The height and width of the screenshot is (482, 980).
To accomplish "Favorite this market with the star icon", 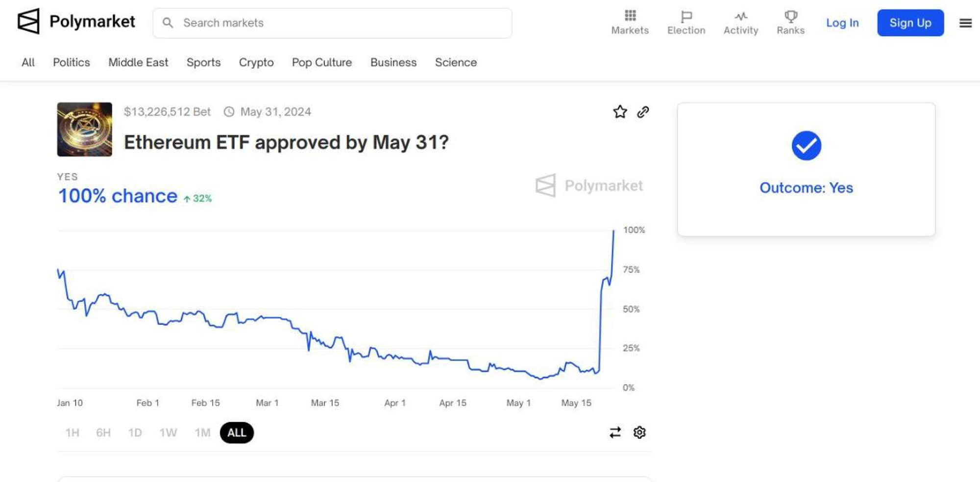I will pyautogui.click(x=620, y=112).
